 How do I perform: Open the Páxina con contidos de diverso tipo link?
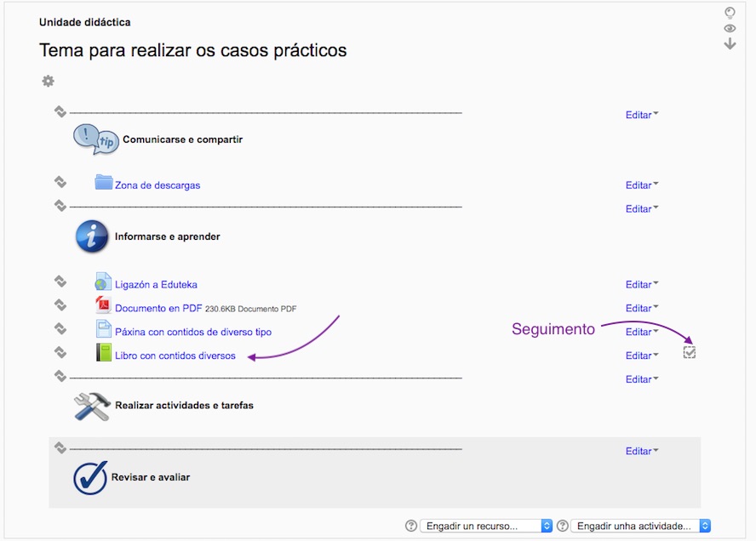coord(193,332)
